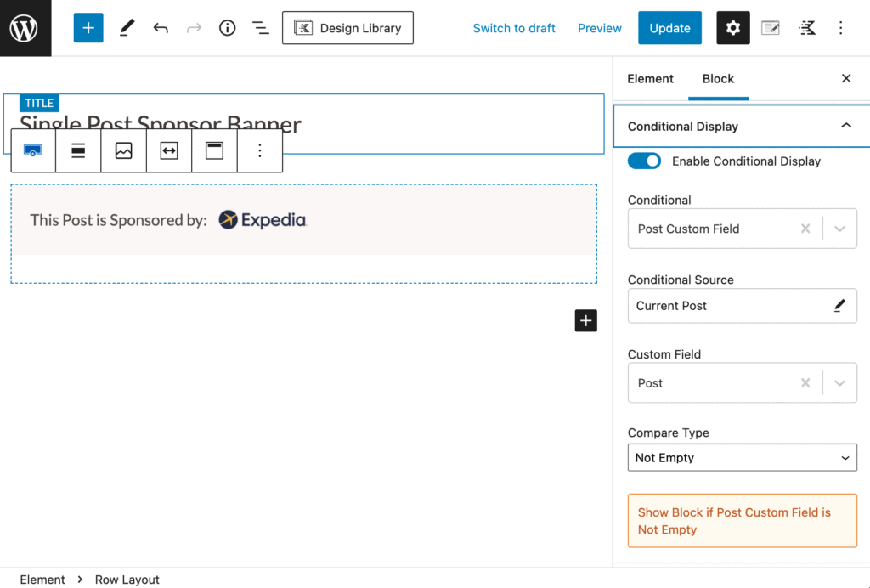Image resolution: width=870 pixels, height=588 pixels.
Task: Click the background image toolbar icon
Action: click(124, 150)
